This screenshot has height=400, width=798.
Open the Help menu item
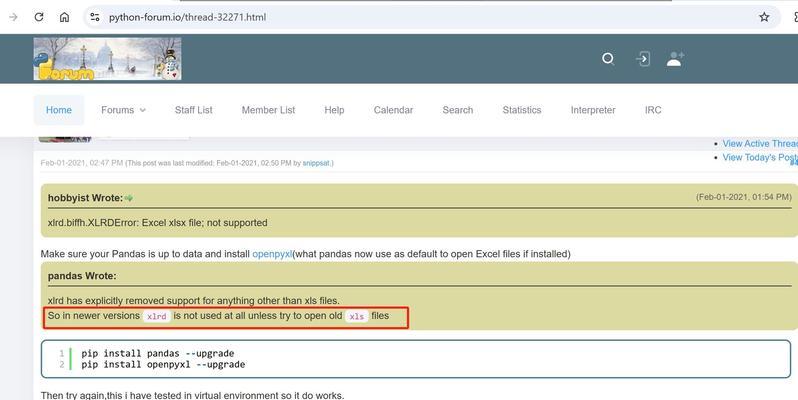point(334,110)
